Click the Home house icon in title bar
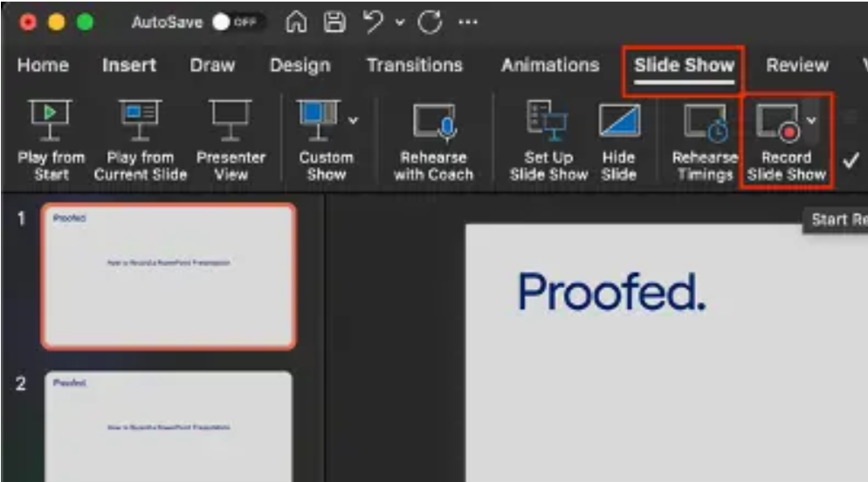 pos(296,22)
